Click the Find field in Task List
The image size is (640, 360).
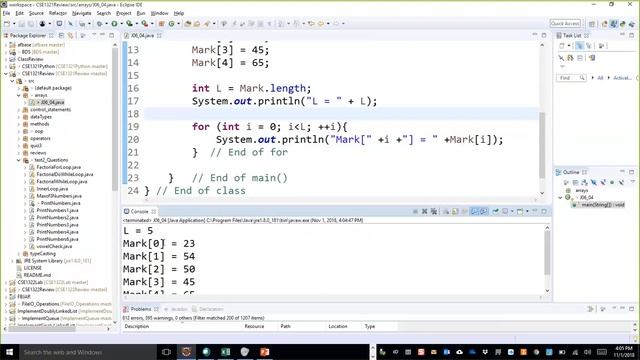571,78
